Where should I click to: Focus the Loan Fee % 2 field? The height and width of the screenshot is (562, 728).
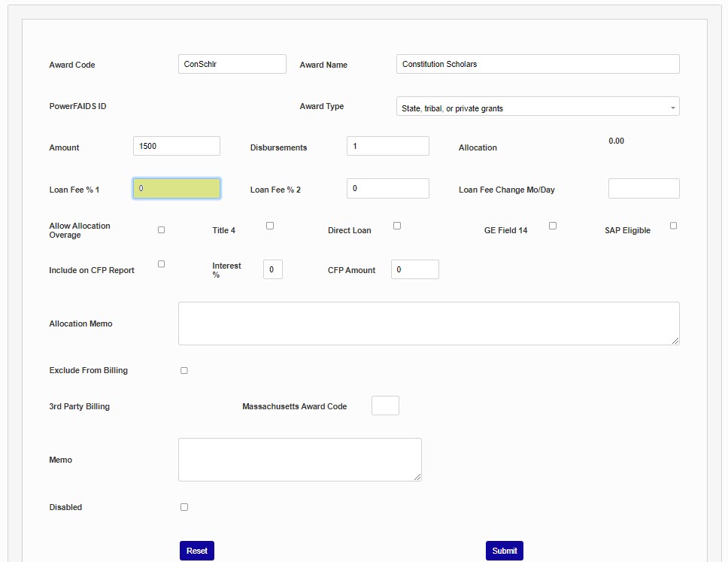click(387, 188)
